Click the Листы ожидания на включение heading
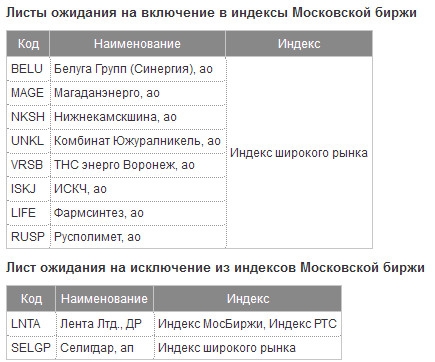The image size is (435, 362). [x=211, y=13]
